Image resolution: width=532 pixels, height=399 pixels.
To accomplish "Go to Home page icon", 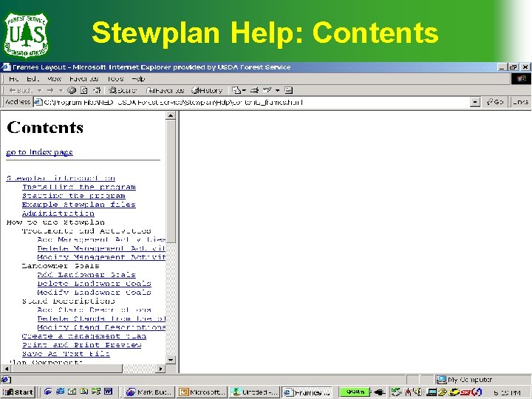I will tap(97, 90).
